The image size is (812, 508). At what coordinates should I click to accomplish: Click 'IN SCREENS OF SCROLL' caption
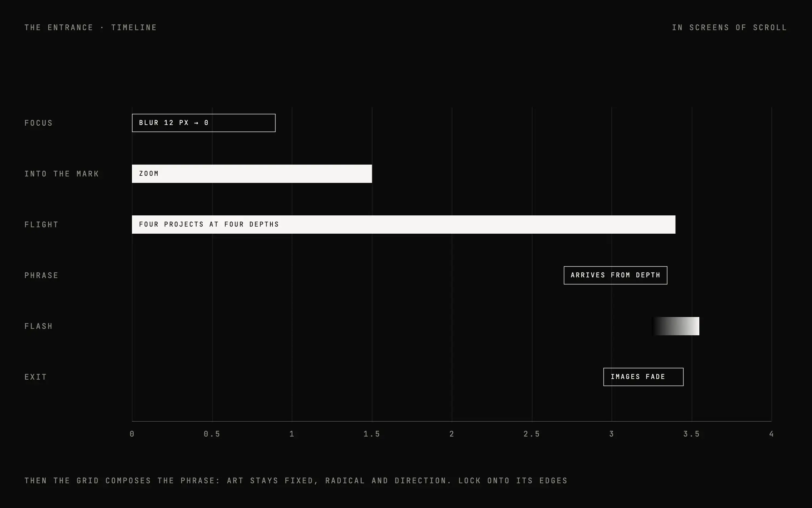pos(729,27)
